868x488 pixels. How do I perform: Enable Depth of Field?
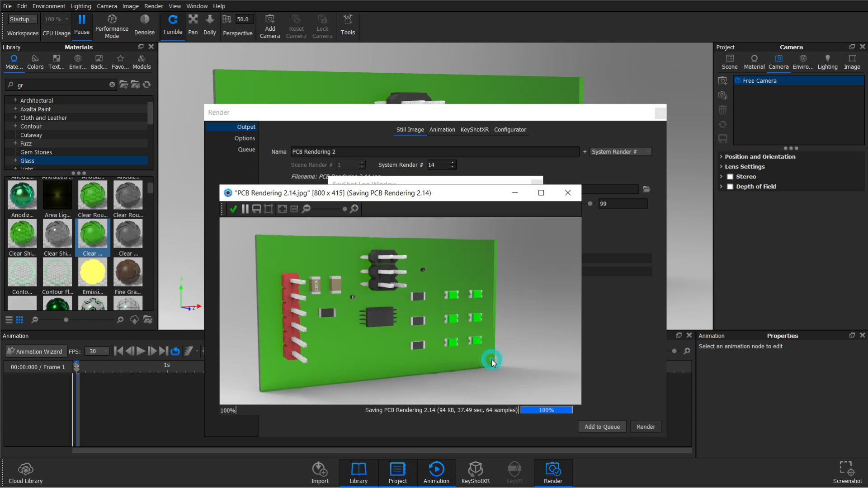click(730, 186)
